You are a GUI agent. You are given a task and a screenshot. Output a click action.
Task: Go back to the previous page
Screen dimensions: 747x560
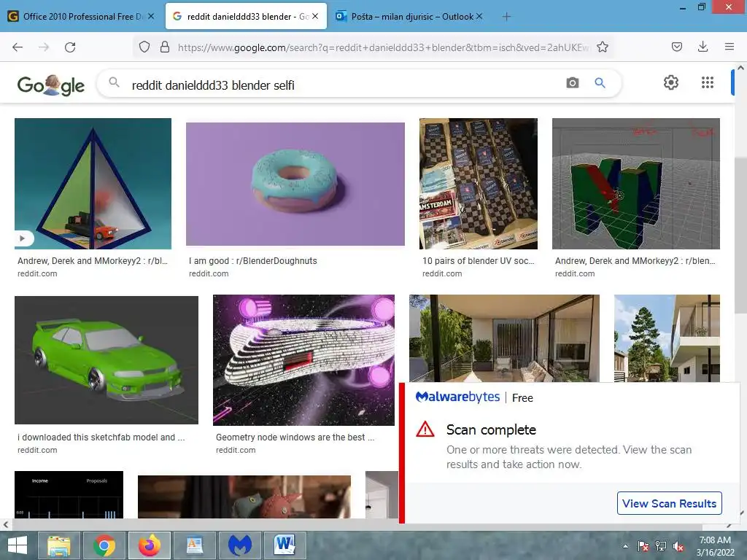click(18, 47)
